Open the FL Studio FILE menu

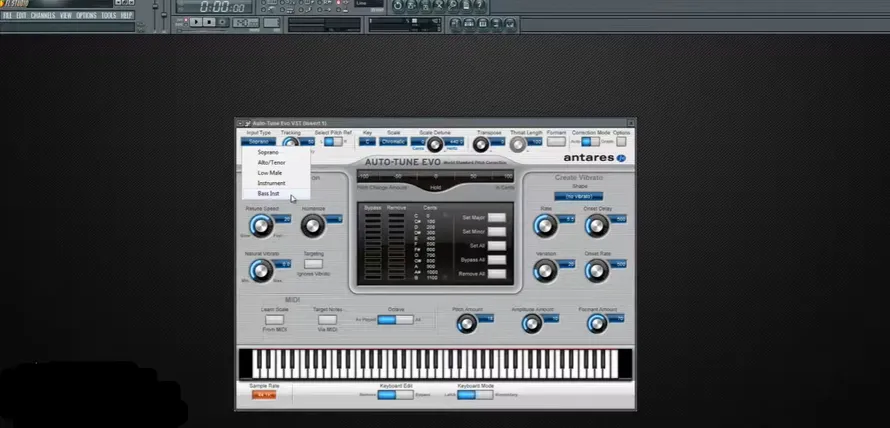7,15
